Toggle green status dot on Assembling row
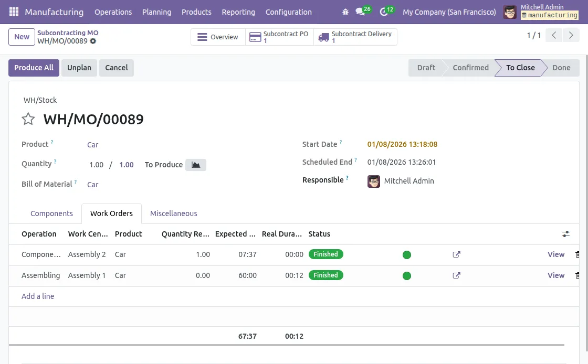The width and height of the screenshot is (588, 364). (406, 276)
